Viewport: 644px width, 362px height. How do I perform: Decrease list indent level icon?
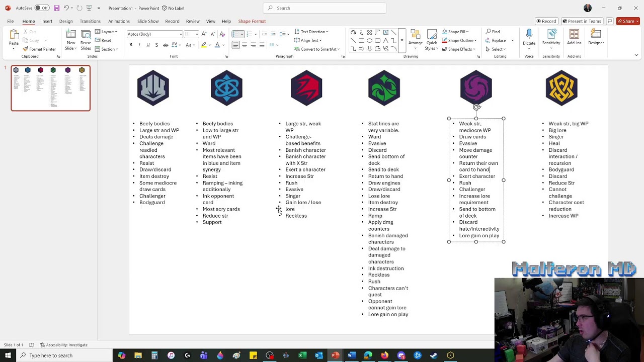click(x=264, y=34)
